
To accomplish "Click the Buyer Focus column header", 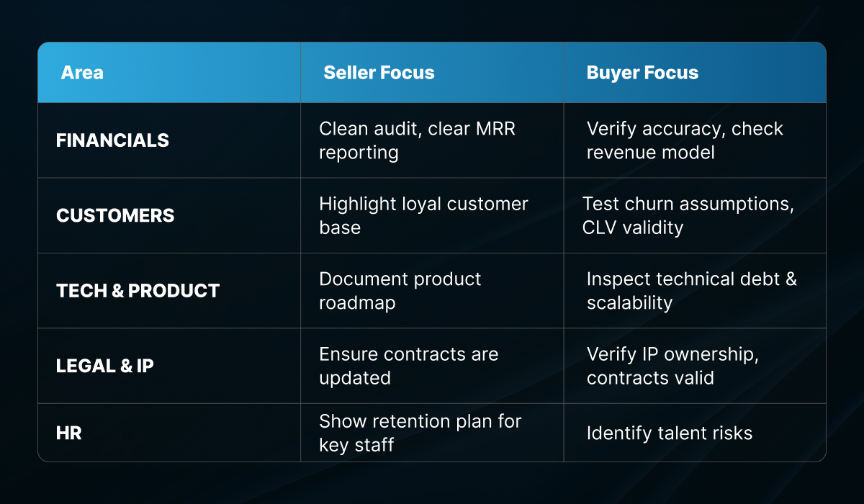I will coord(642,73).
